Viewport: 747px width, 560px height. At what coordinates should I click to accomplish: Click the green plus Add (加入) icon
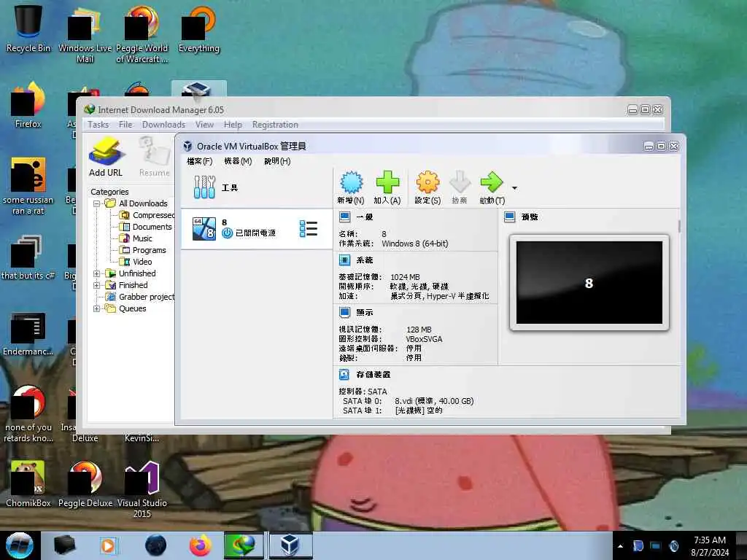click(387, 182)
